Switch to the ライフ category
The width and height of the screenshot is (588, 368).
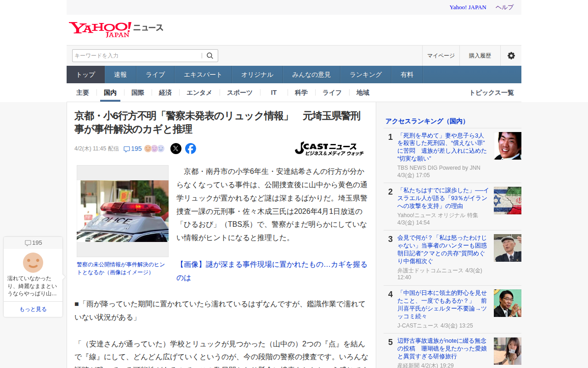tap(332, 92)
